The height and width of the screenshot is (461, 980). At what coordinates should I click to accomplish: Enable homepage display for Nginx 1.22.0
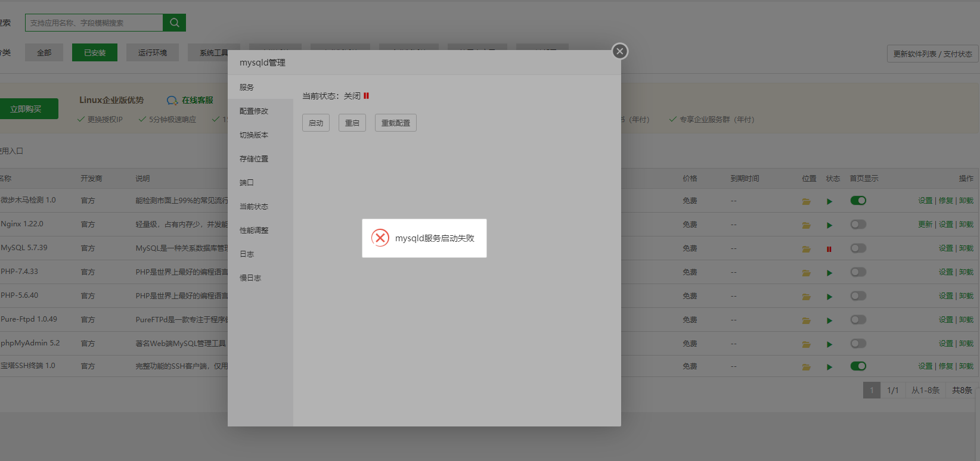click(x=858, y=225)
